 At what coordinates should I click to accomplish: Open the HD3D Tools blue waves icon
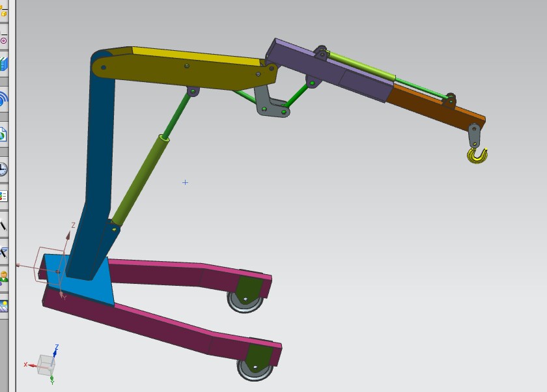(x=3, y=99)
